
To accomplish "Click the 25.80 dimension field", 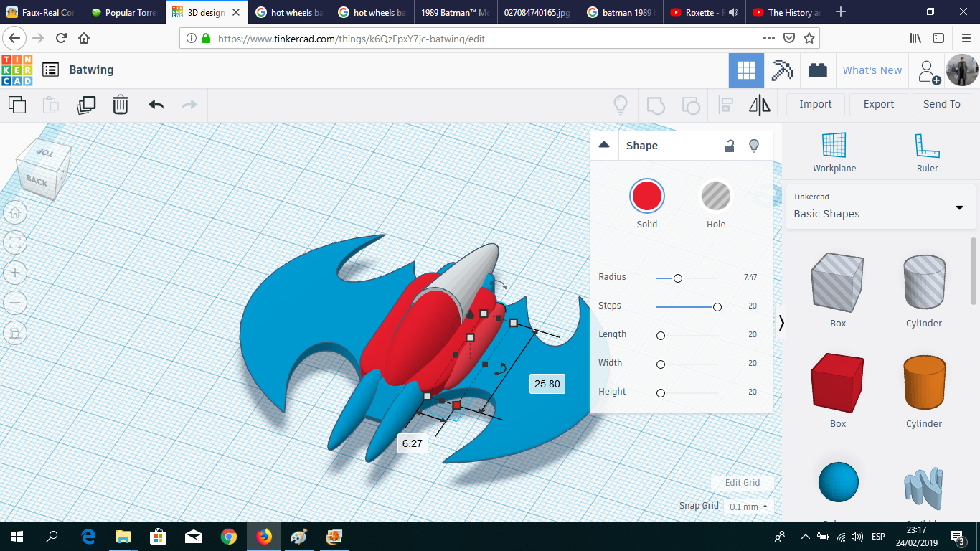I will pos(547,384).
